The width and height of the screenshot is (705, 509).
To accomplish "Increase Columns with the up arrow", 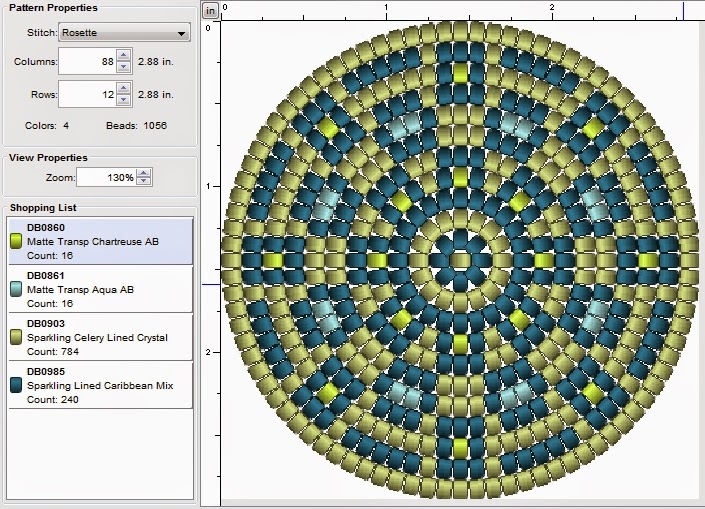I will click(124, 55).
